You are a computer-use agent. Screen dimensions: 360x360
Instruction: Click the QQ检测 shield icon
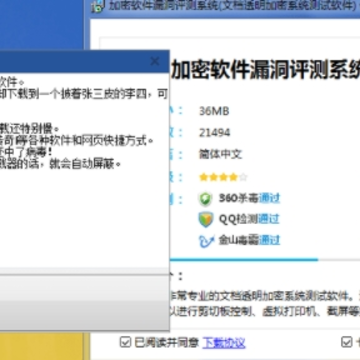206,220
